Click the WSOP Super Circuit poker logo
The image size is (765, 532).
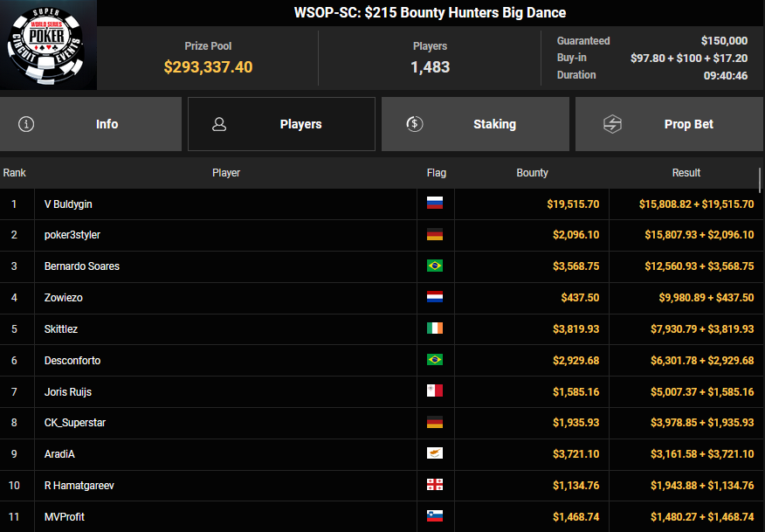click(x=48, y=45)
